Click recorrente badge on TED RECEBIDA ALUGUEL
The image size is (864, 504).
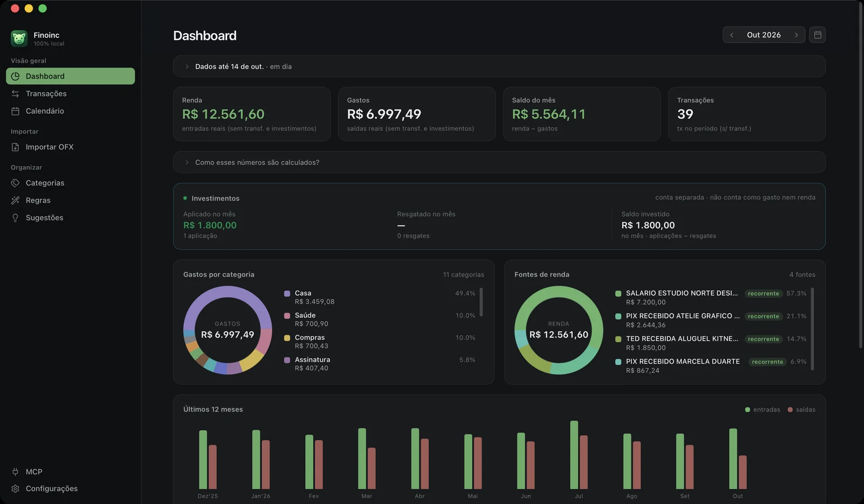(764, 339)
